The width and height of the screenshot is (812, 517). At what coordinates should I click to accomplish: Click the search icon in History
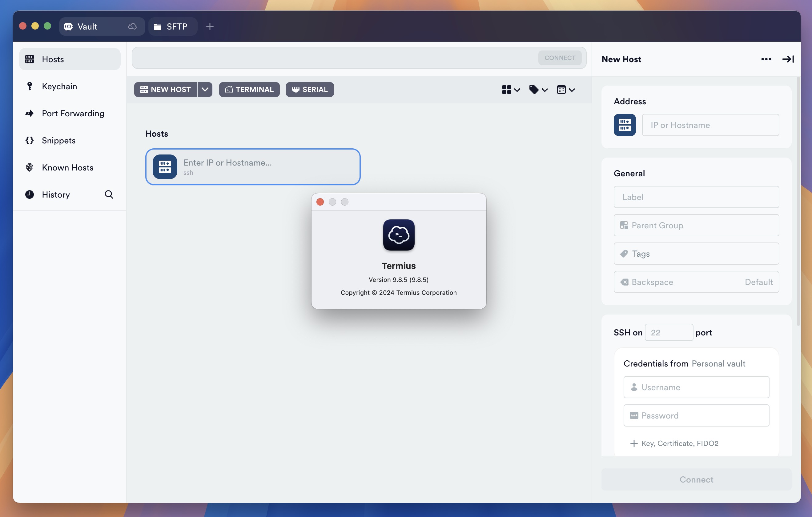[109, 194]
